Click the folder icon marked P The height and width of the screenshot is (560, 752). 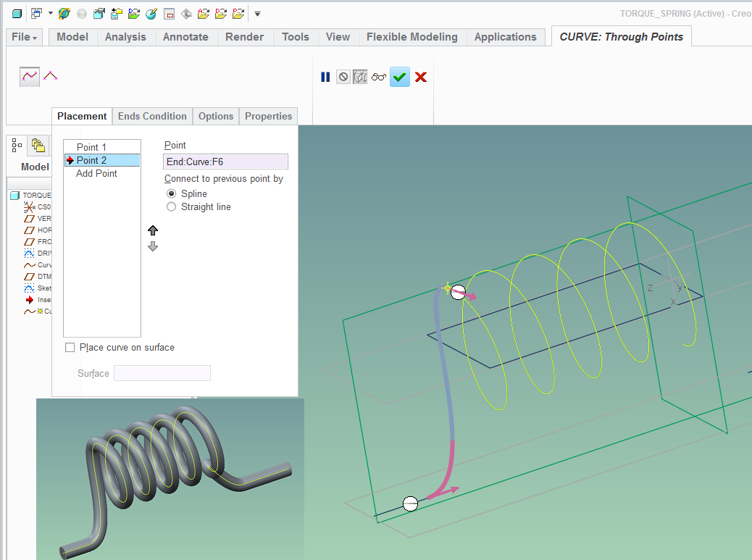(238, 14)
